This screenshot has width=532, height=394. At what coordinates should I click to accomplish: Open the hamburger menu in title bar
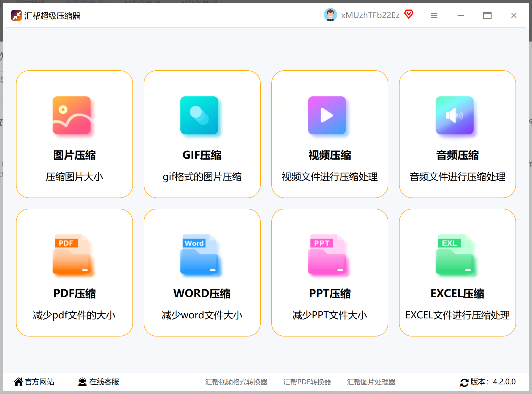pyautogui.click(x=434, y=15)
